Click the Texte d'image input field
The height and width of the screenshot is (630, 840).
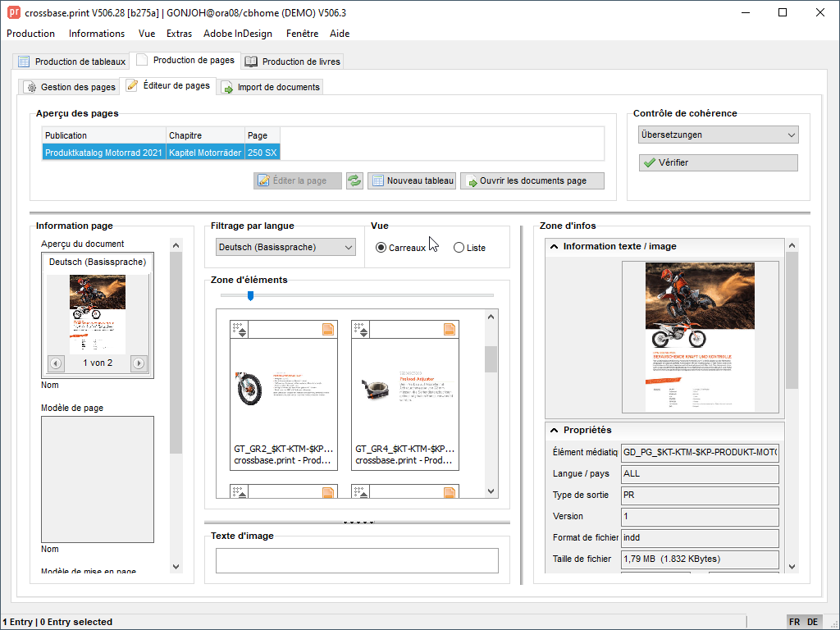point(357,560)
